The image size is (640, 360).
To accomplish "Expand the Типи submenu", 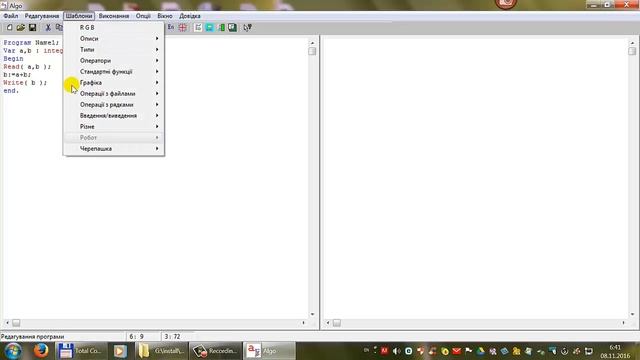I will 114,49.
